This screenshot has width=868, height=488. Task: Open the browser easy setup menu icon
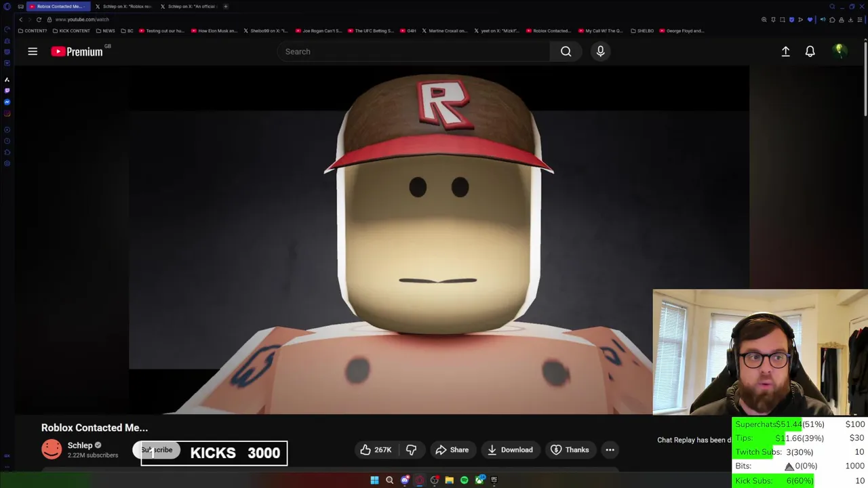(x=859, y=20)
